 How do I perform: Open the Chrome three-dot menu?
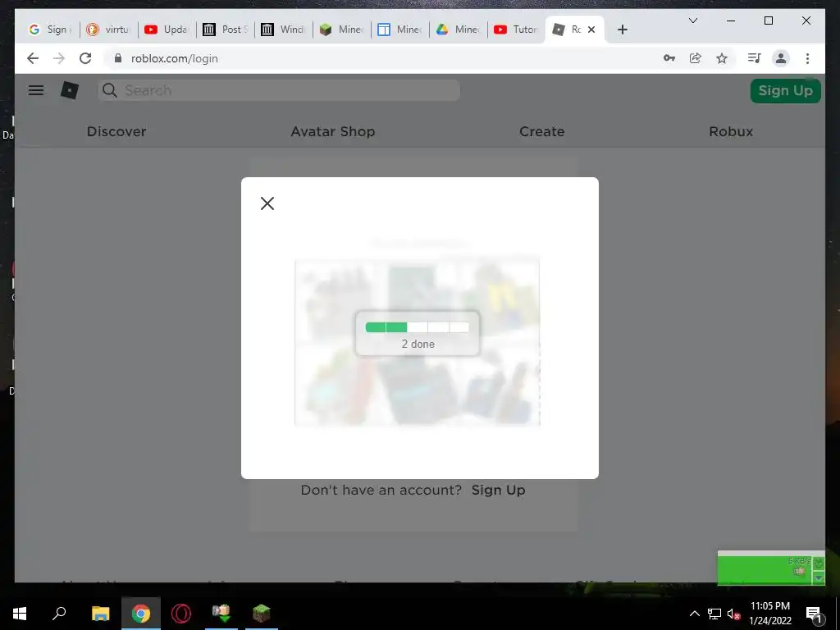click(x=807, y=58)
